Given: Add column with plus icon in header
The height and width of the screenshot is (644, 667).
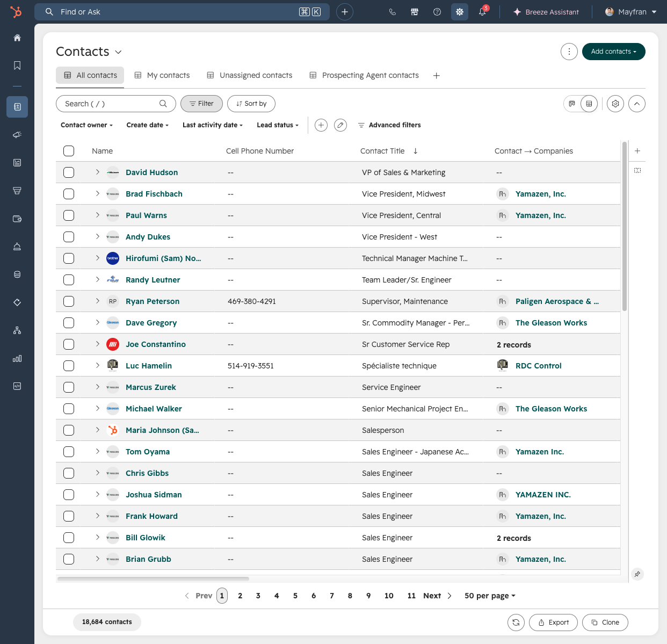Looking at the screenshot, I should tap(637, 151).
